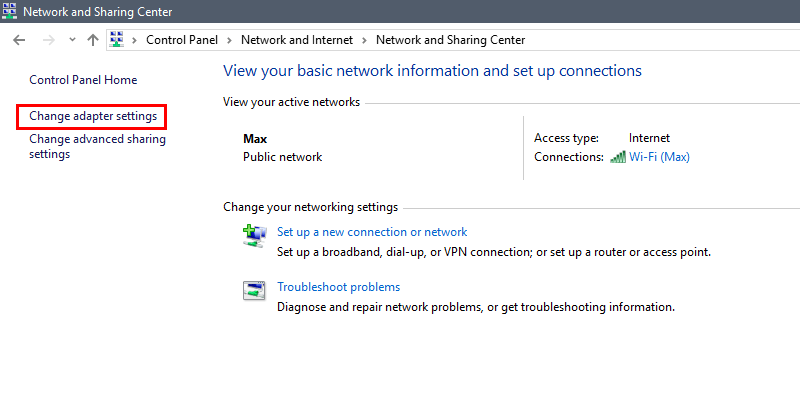Expand the chevron before Control Panel breadcrumb

tap(135, 40)
